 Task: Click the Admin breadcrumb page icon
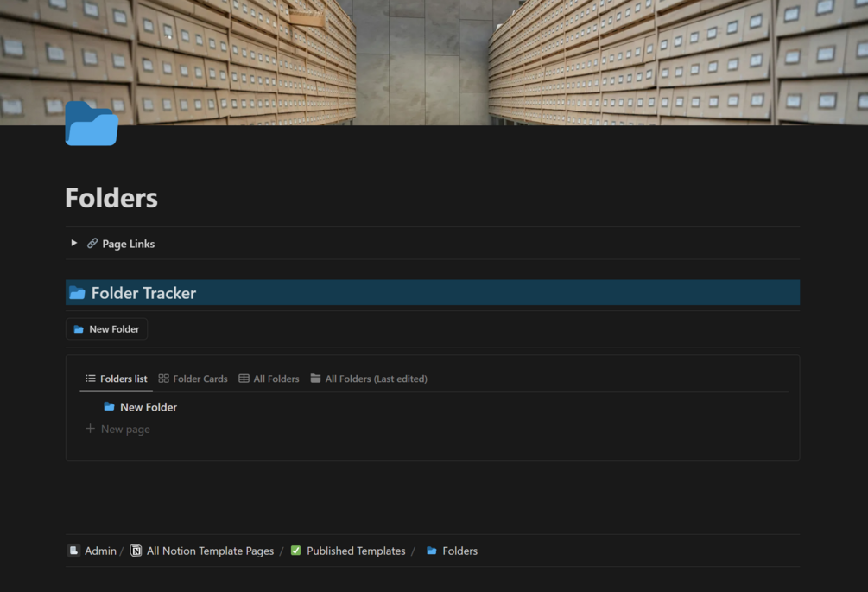tap(73, 551)
